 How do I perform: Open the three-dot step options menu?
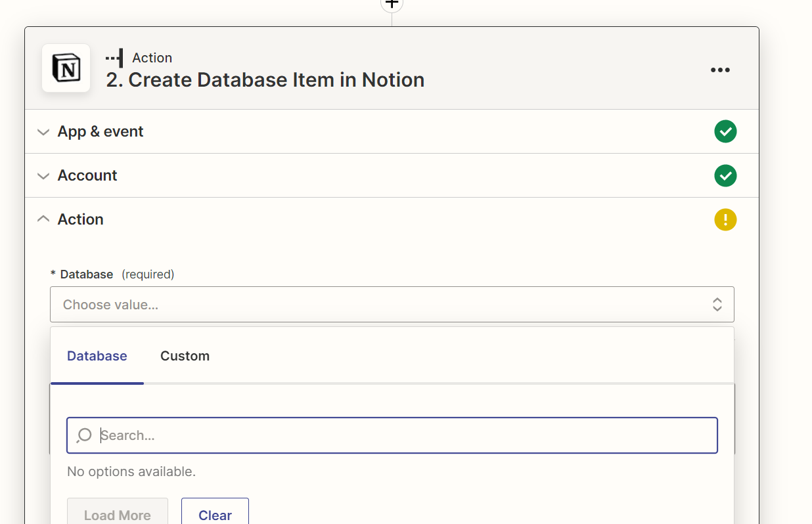720,70
